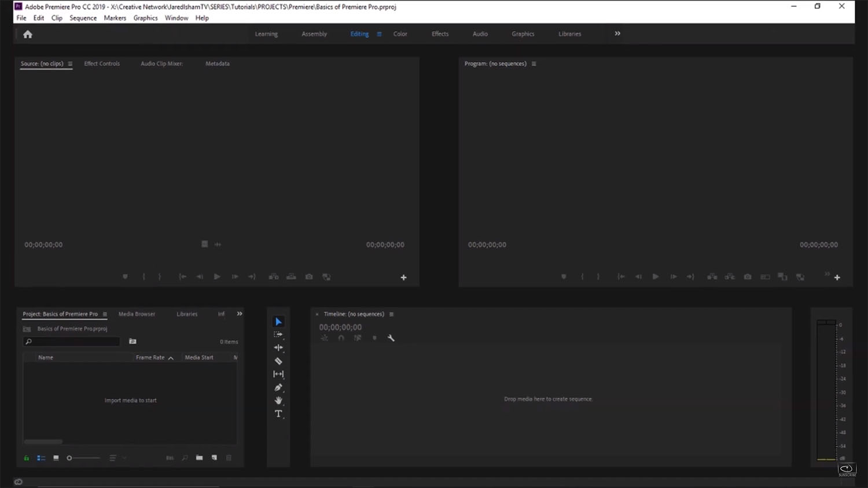The image size is (868, 488).
Task: Open Project panel hamburger menu
Action: pyautogui.click(x=105, y=314)
